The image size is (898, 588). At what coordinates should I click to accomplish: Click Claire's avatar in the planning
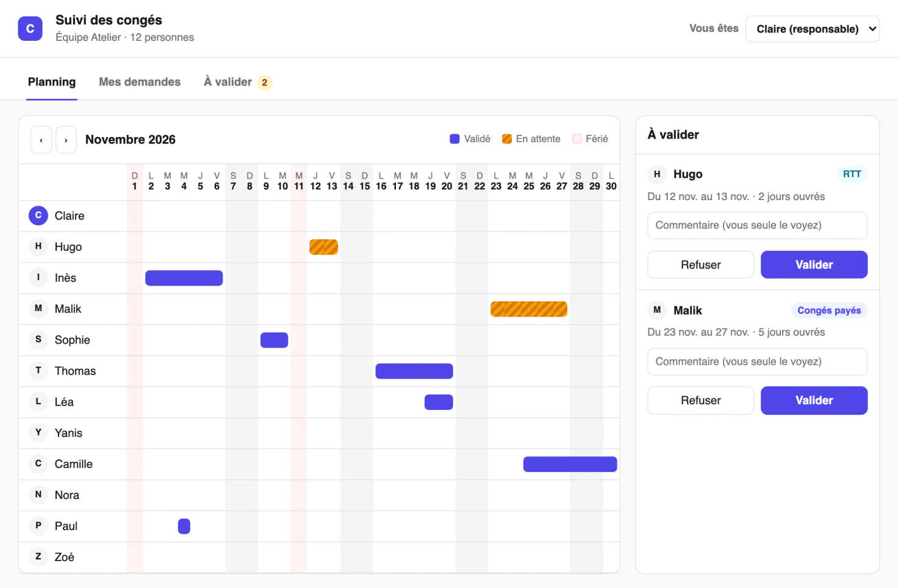pos(38,215)
